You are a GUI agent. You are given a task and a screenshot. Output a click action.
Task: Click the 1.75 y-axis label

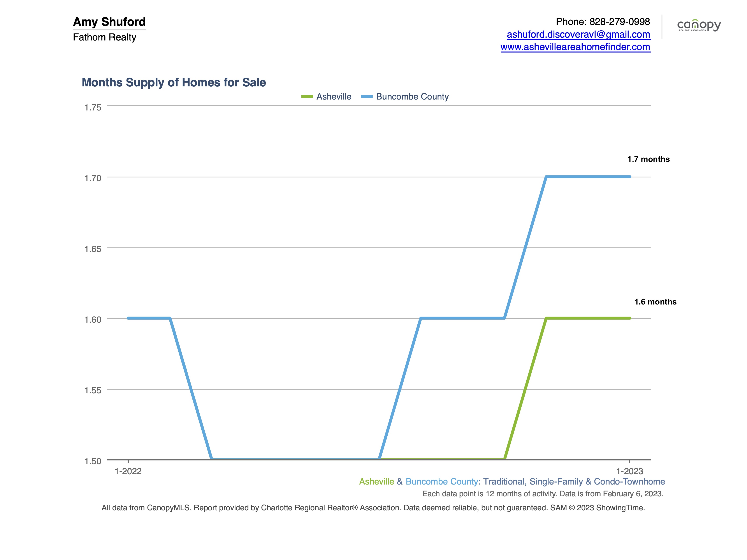tap(93, 108)
